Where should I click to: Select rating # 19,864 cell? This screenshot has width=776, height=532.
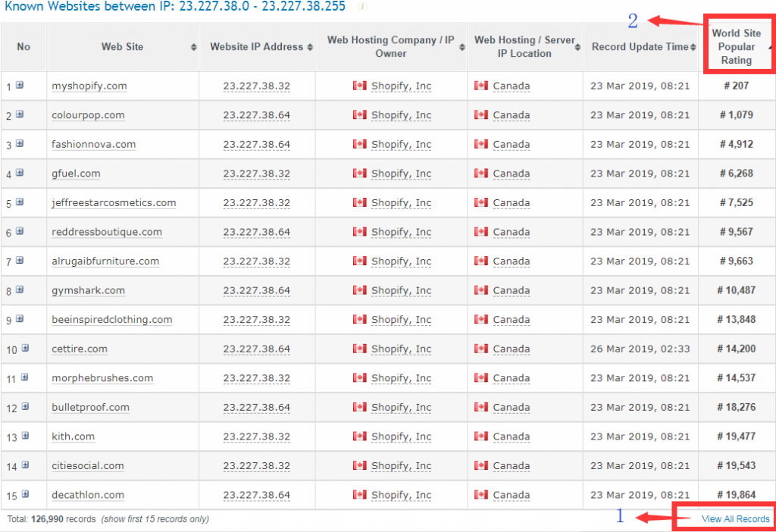click(737, 494)
